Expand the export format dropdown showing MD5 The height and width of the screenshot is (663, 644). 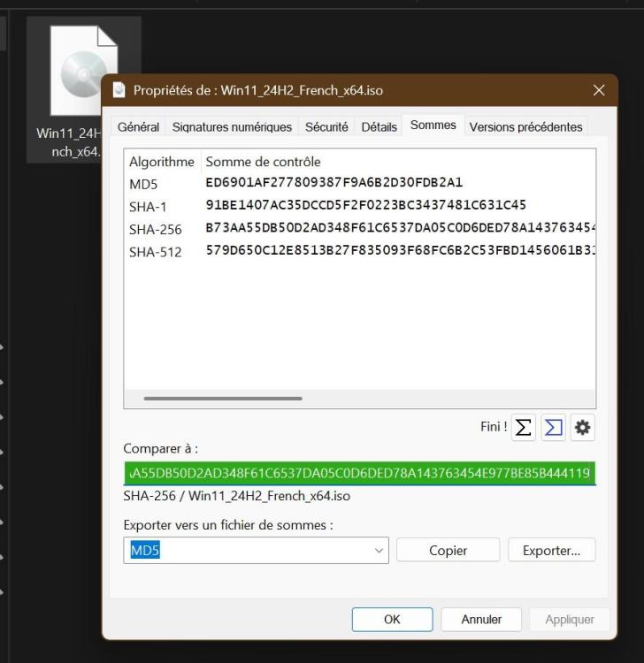coord(379,551)
